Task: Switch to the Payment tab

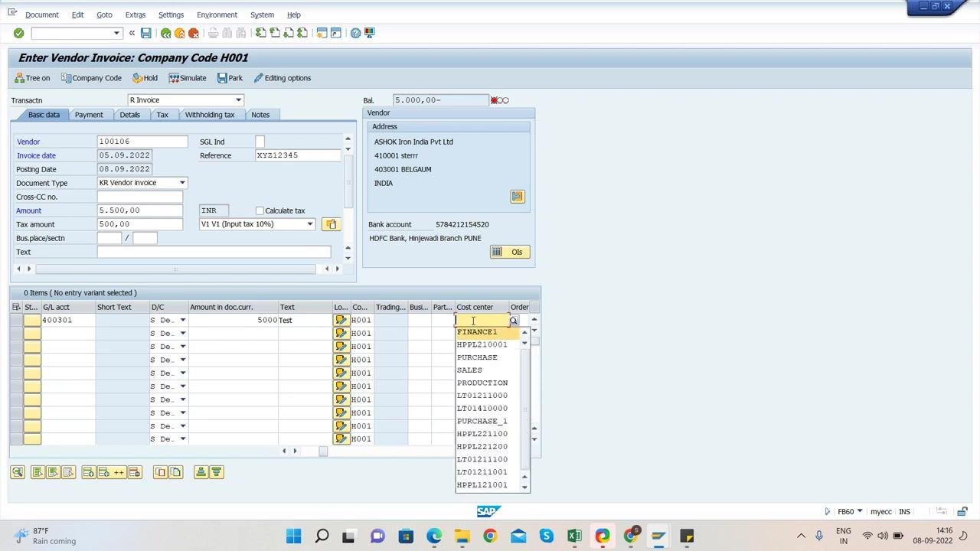Action: pos(89,115)
